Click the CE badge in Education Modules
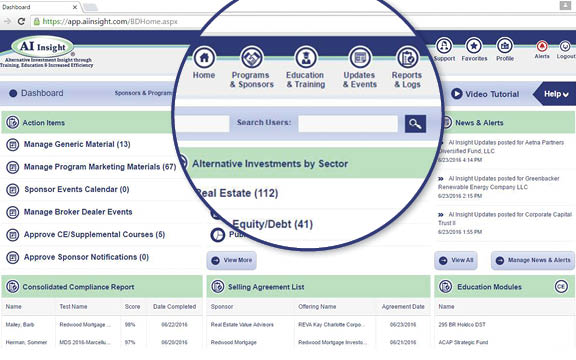 [561, 287]
